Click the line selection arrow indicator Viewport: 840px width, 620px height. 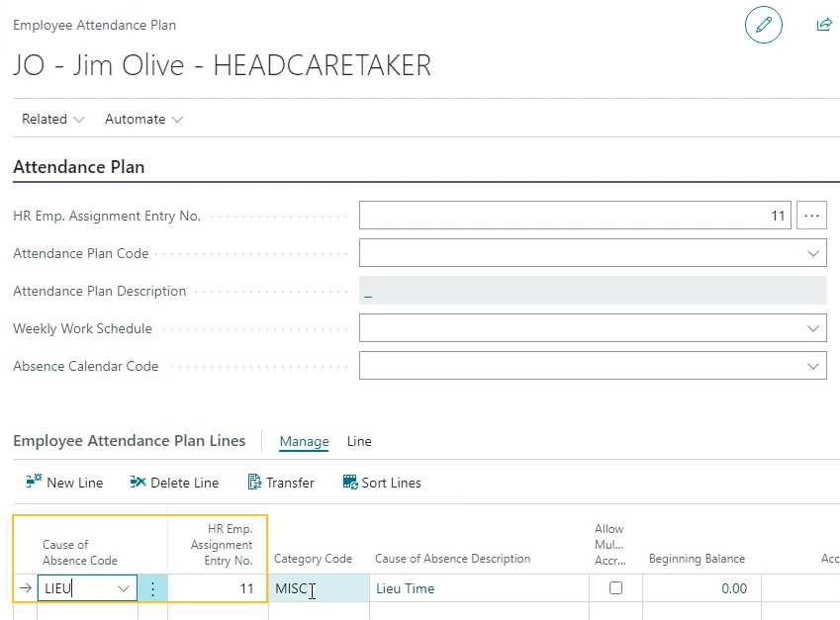(x=24, y=588)
